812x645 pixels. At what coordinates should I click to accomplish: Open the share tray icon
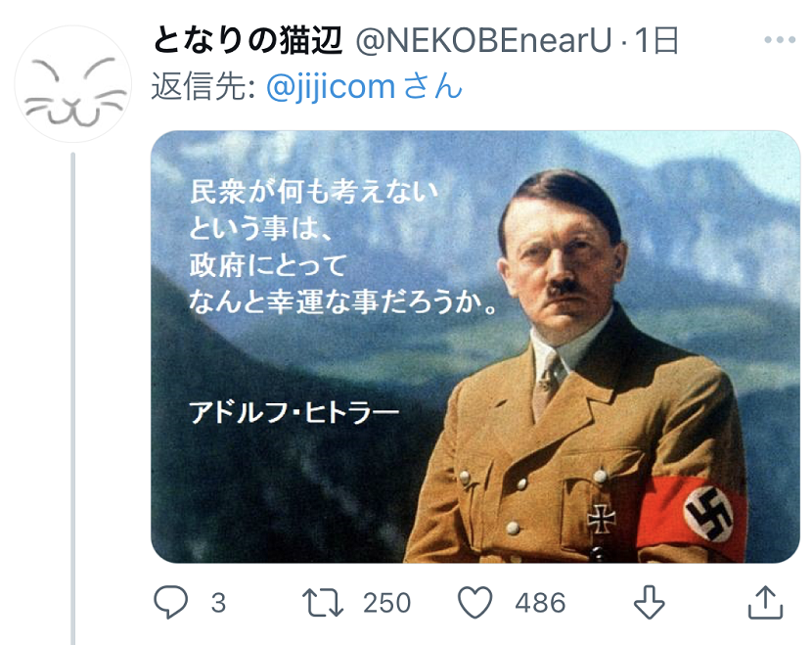[765, 602]
